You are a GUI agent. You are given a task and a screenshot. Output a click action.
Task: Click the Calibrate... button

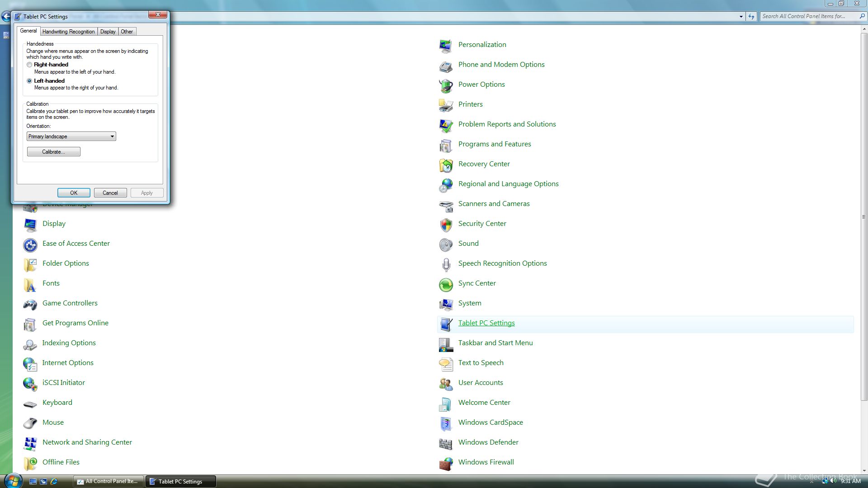pyautogui.click(x=53, y=152)
